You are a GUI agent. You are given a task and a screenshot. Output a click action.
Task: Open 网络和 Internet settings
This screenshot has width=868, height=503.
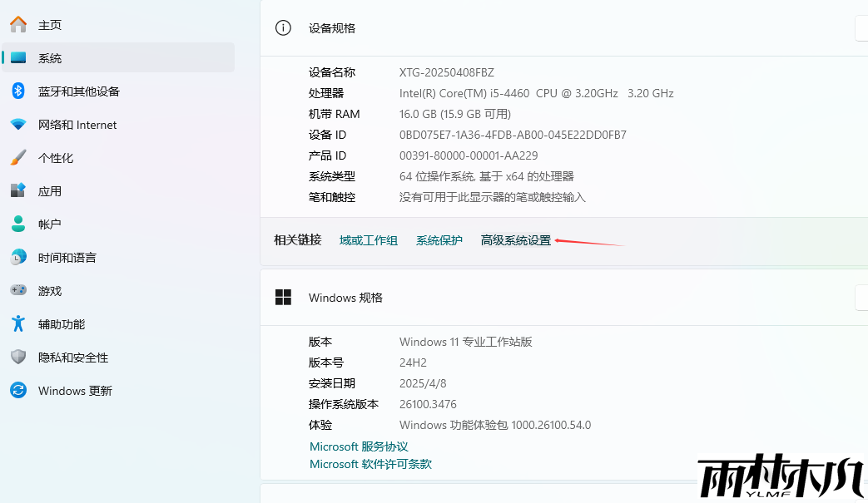[76, 125]
